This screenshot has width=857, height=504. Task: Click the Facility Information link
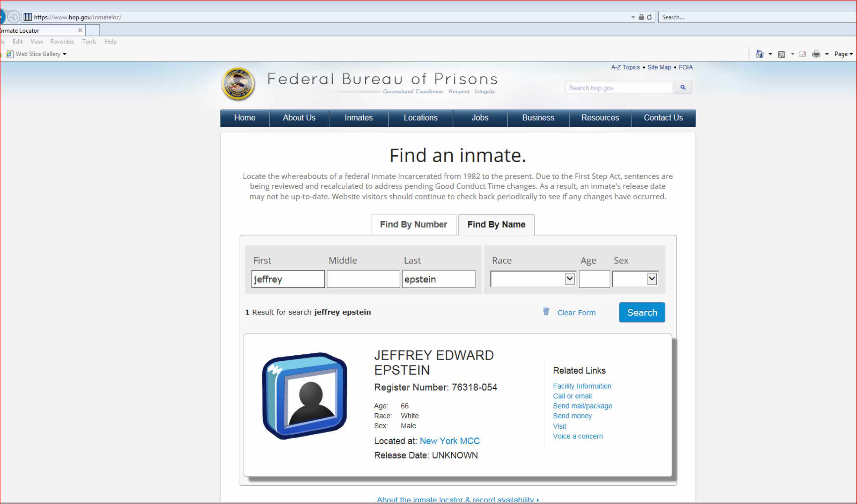point(582,386)
